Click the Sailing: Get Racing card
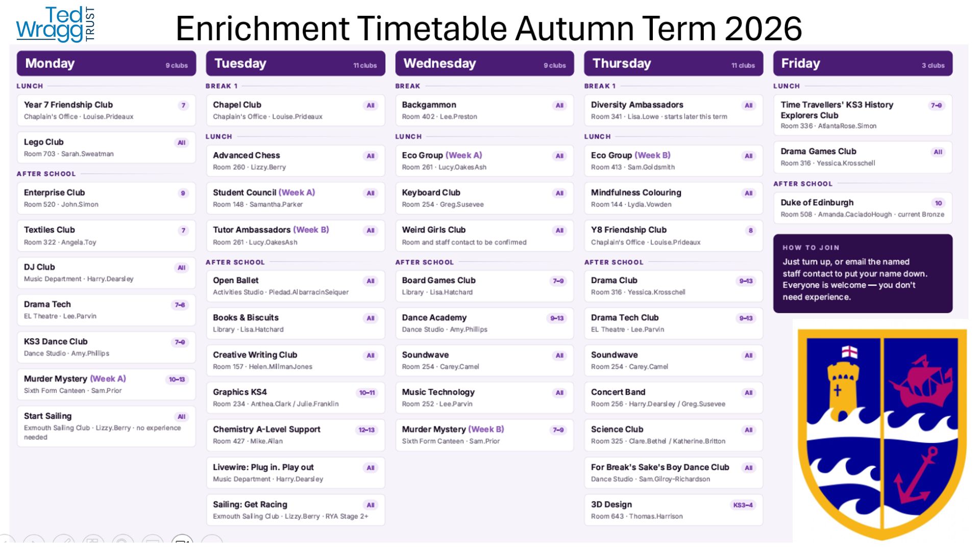 tap(296, 510)
